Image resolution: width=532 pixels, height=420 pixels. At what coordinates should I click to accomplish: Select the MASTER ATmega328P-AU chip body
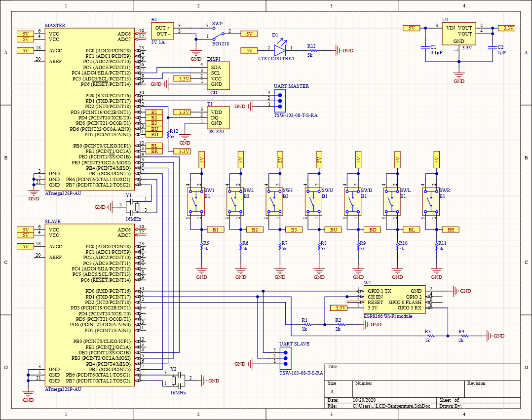(89, 110)
